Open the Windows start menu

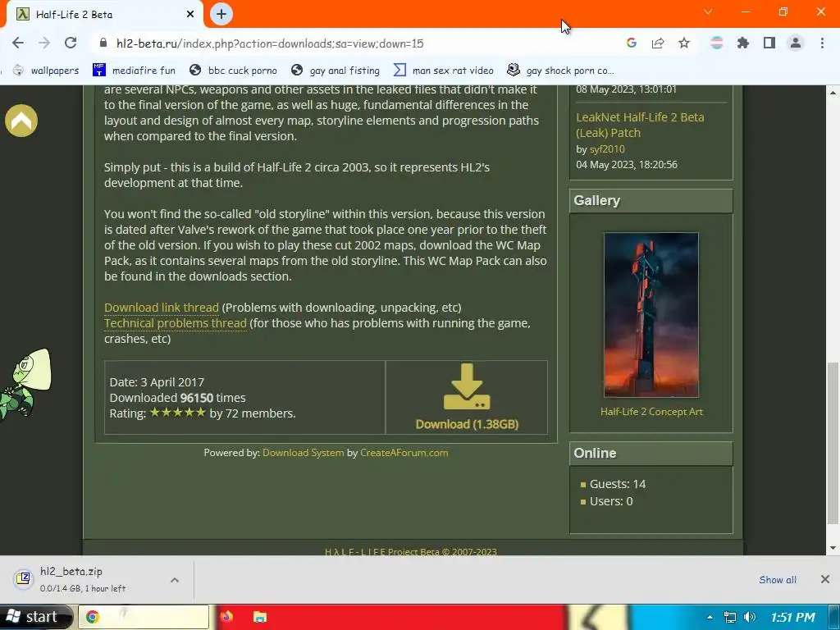tap(35, 617)
